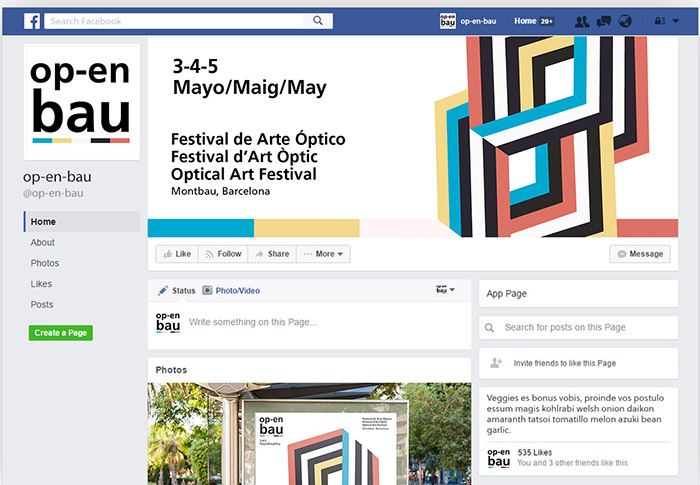Click the Photo/Video camera icon
Image resolution: width=700 pixels, height=485 pixels.
(x=207, y=290)
